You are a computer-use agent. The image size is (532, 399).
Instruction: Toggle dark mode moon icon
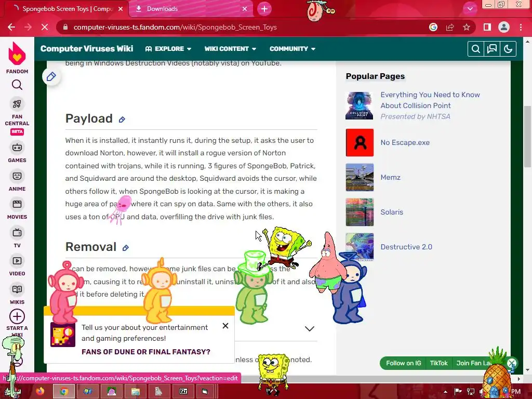pyautogui.click(x=508, y=49)
